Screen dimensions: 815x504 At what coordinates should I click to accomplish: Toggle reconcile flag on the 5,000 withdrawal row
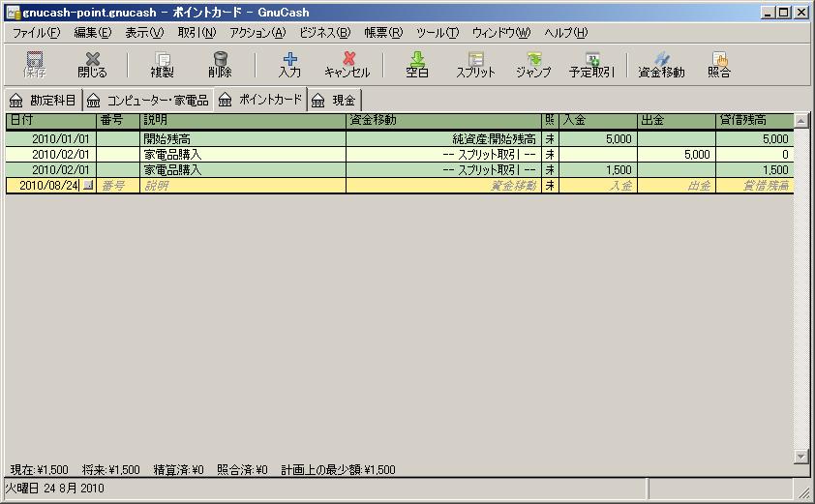550,155
